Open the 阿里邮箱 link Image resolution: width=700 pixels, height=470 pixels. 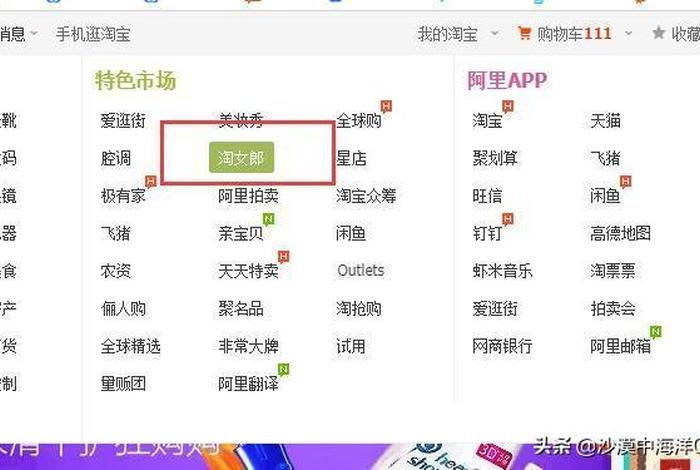point(621,346)
